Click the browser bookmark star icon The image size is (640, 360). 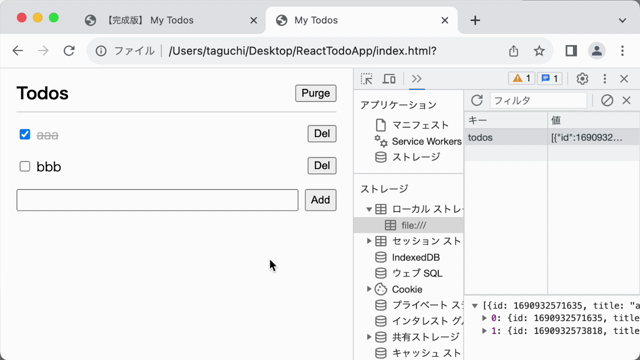pos(539,51)
